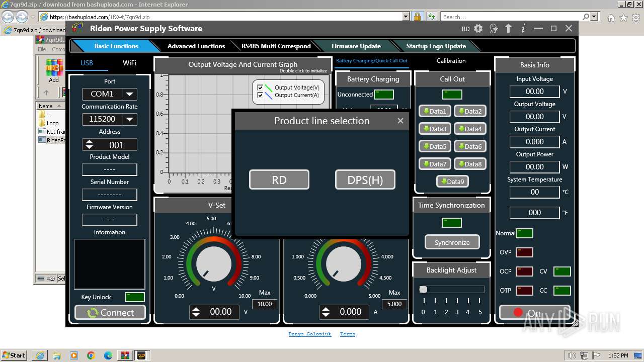Click the upload arrow icon in title bar
This screenshot has height=362, width=644.
508,29
